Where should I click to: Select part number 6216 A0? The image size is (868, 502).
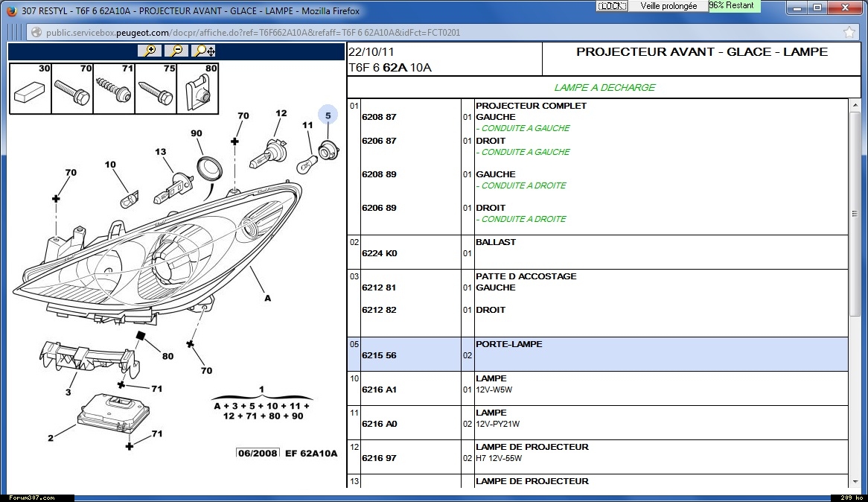point(380,424)
